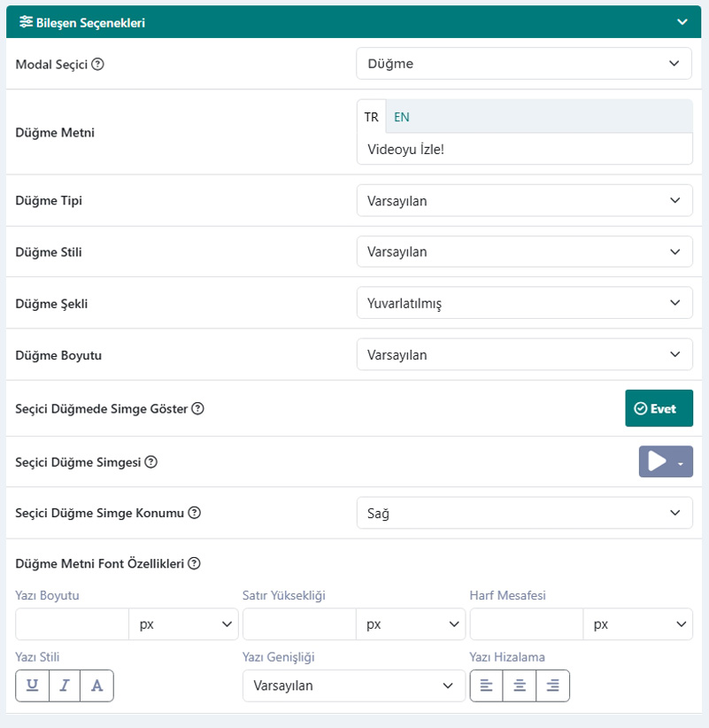Toggle the Evet switch for Simge Göster

(659, 408)
